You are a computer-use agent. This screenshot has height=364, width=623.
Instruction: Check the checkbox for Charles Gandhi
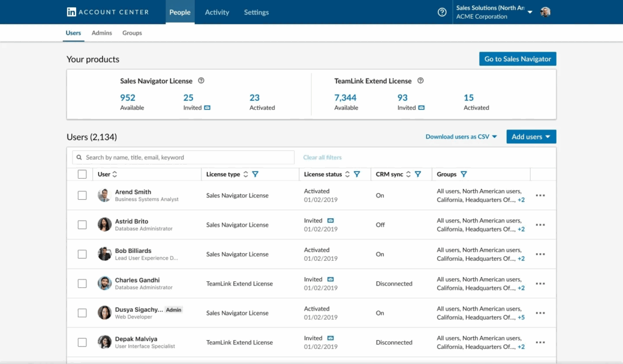[x=82, y=283]
